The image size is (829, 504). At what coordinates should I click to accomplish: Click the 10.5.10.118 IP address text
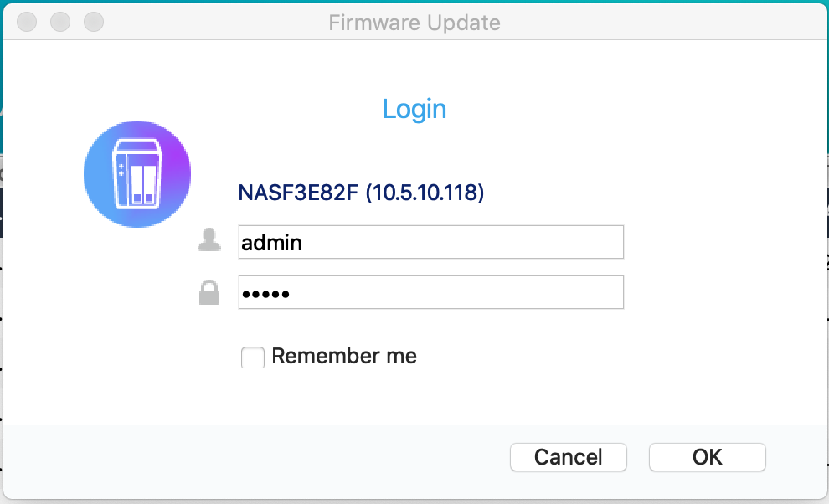click(x=425, y=193)
